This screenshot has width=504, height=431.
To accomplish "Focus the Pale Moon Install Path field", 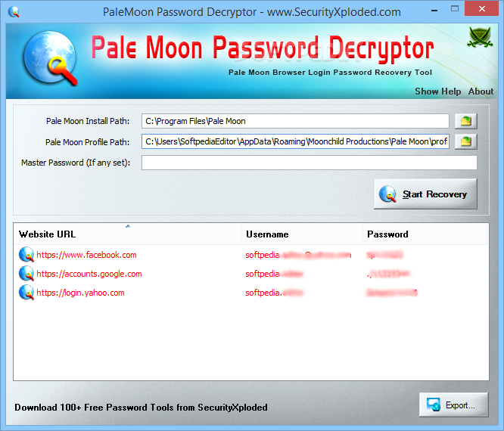I will [x=295, y=121].
